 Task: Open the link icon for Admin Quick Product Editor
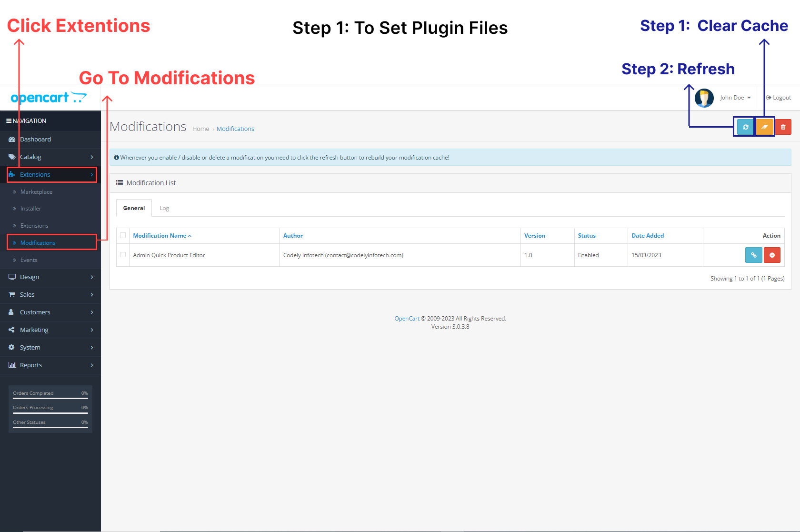(753, 255)
